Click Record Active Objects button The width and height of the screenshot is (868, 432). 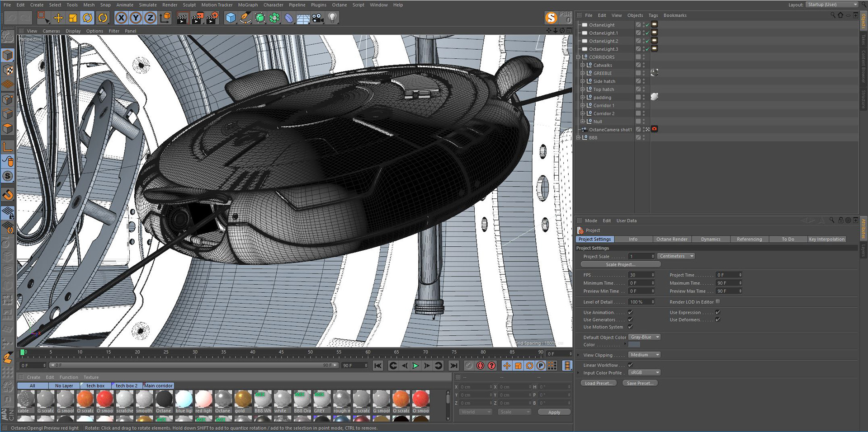point(469,366)
